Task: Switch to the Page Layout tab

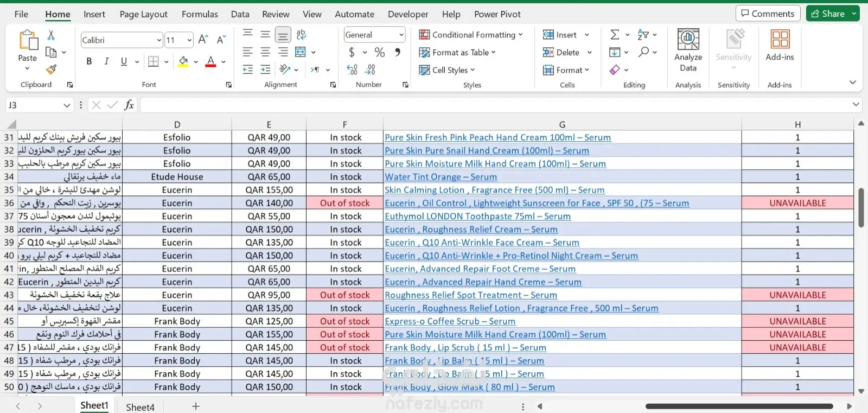Action: (143, 14)
